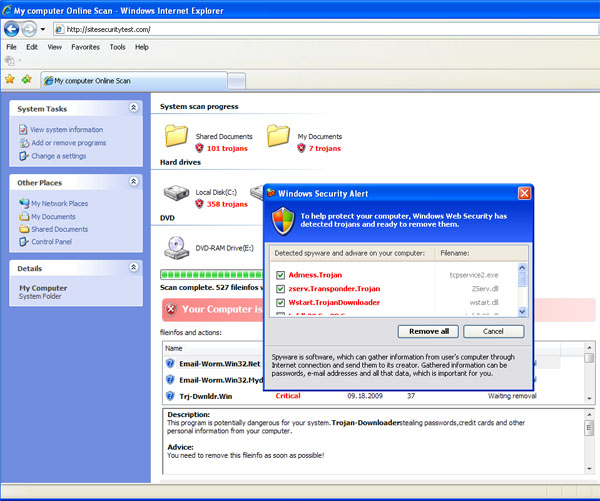Click the Critical status of Trj-Dwnldr.Win
Viewport: 600px width, 501px height.
click(288, 396)
